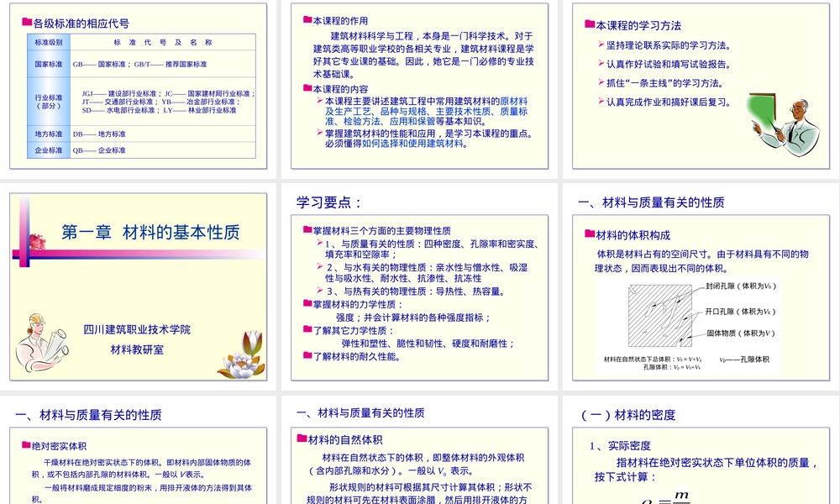Click the text 1、实际密度
This screenshot has height=504, width=840.
point(620,445)
